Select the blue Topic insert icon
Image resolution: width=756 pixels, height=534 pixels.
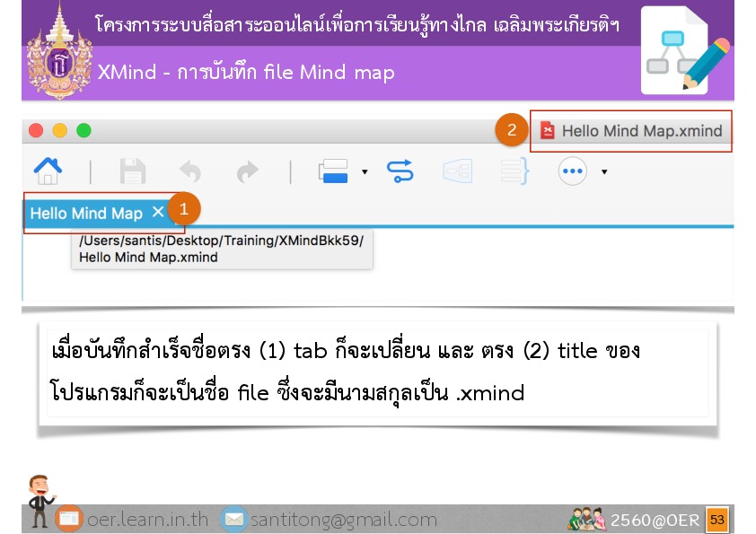click(334, 171)
